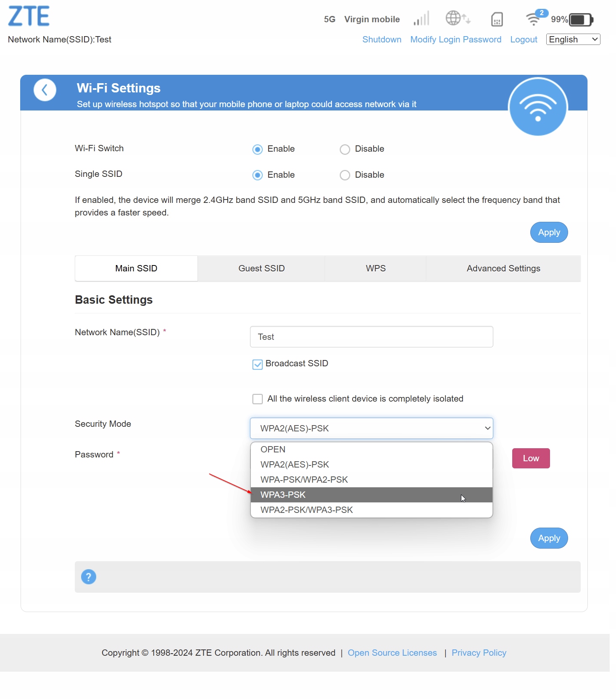Open the Advanced Settings tab
The width and height of the screenshot is (616, 699).
(503, 268)
